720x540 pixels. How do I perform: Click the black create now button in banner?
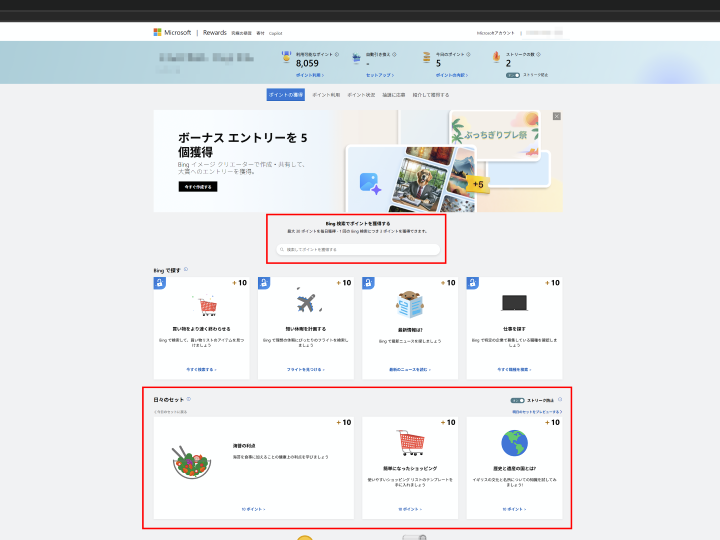[x=198, y=186]
